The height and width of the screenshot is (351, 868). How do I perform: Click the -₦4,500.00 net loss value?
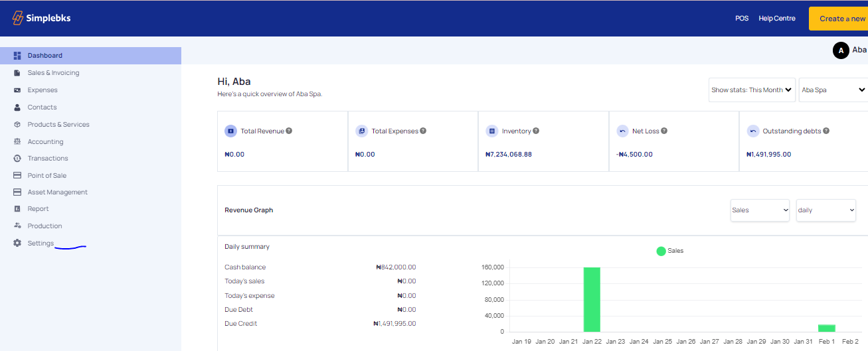coord(634,155)
